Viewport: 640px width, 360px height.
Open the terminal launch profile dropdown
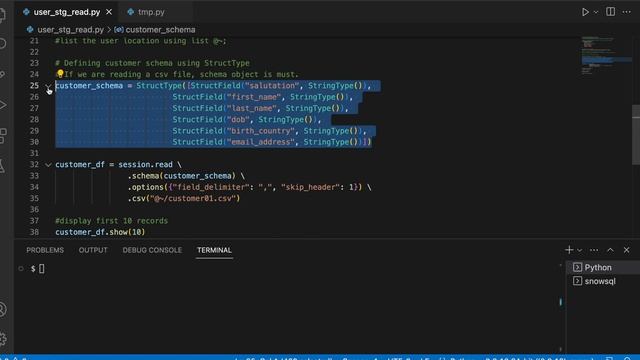pyautogui.click(x=580, y=250)
